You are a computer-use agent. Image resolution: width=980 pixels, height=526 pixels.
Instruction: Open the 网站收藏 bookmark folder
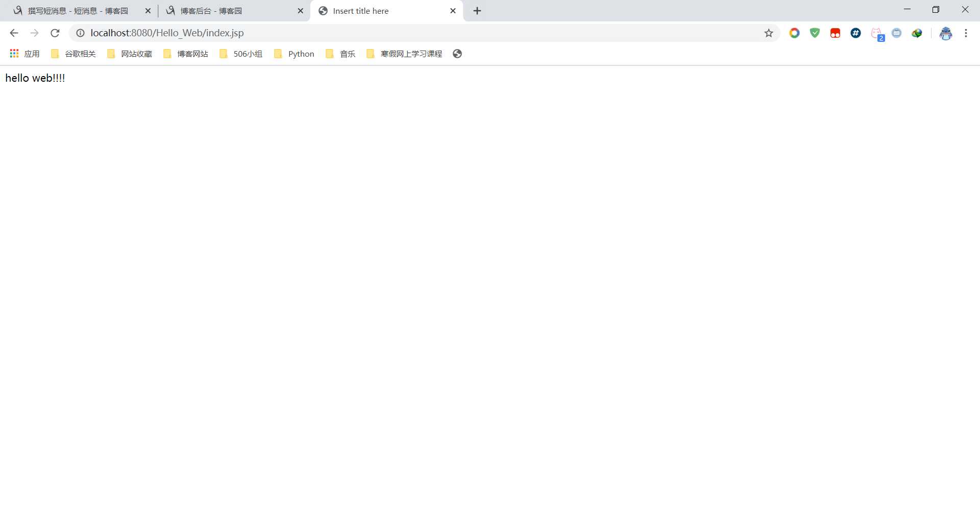pyautogui.click(x=130, y=54)
